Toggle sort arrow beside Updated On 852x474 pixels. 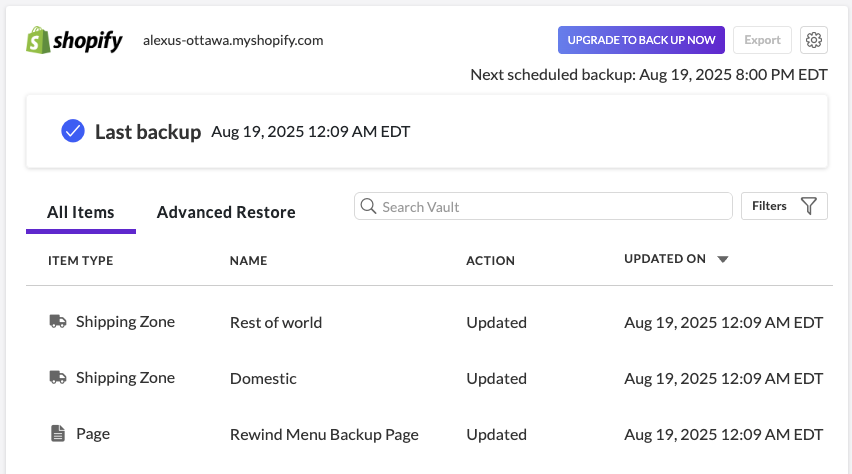tap(723, 260)
